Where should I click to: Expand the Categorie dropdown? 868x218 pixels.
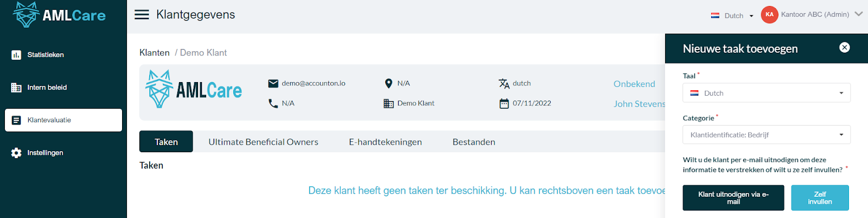767,135
